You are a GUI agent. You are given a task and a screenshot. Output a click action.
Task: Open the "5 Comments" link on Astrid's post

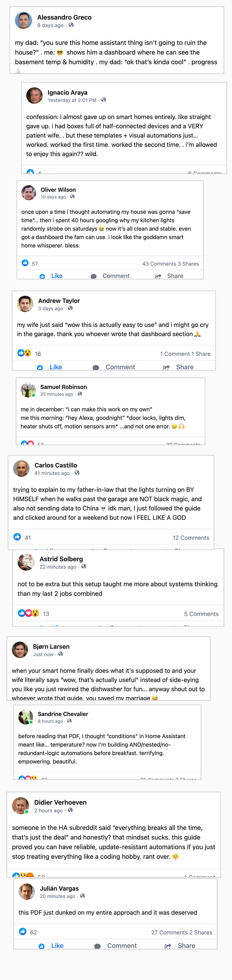pos(201,614)
